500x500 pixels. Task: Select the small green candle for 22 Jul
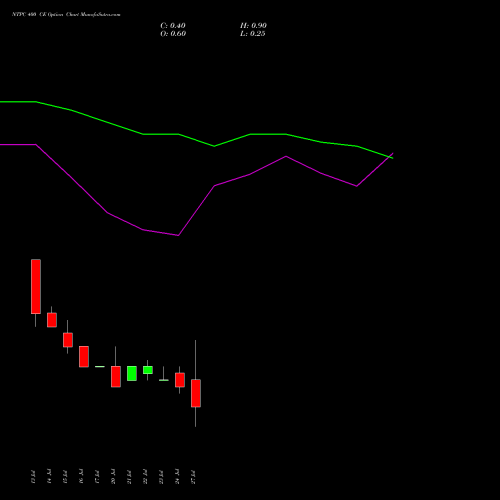[148, 370]
